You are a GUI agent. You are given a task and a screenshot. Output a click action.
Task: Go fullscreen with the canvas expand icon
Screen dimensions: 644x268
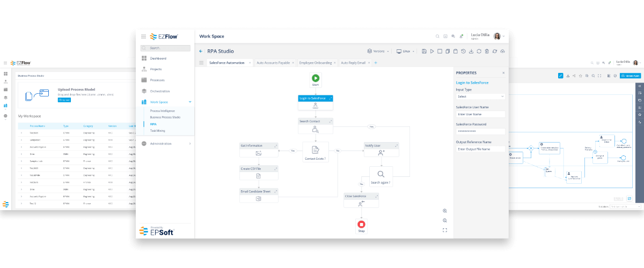445,230
